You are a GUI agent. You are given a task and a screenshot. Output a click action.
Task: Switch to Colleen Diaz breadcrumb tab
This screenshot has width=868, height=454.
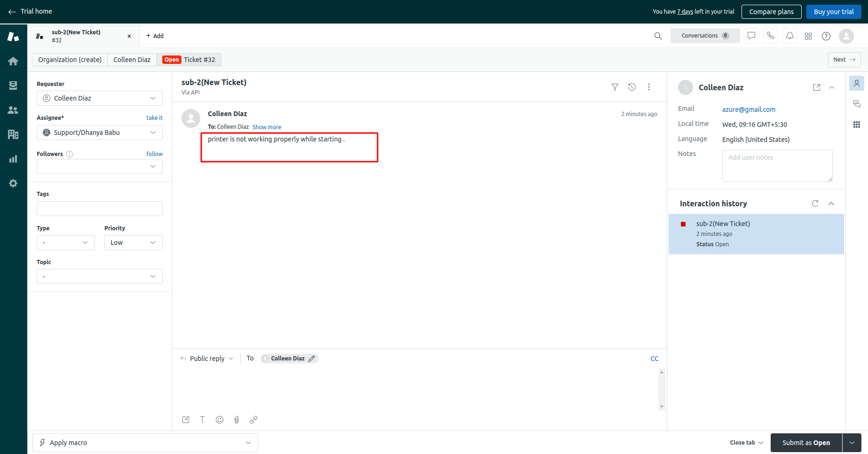[x=132, y=60]
